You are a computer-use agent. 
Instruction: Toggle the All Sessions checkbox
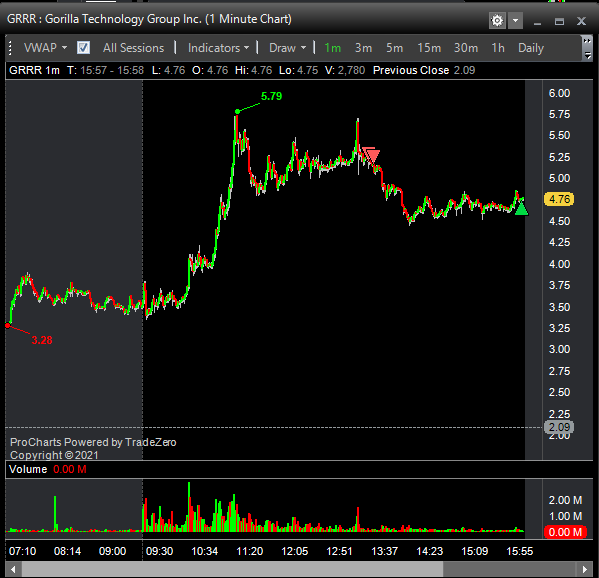pyautogui.click(x=83, y=48)
